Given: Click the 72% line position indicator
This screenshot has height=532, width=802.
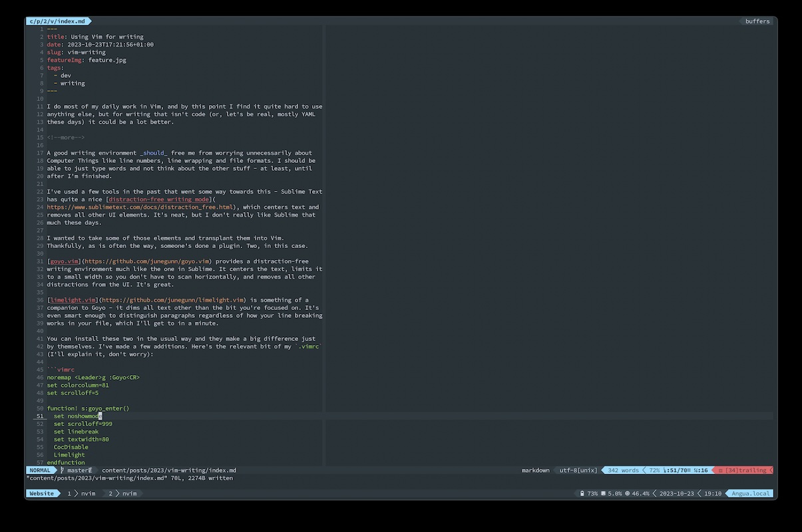Looking at the screenshot, I should [654, 470].
